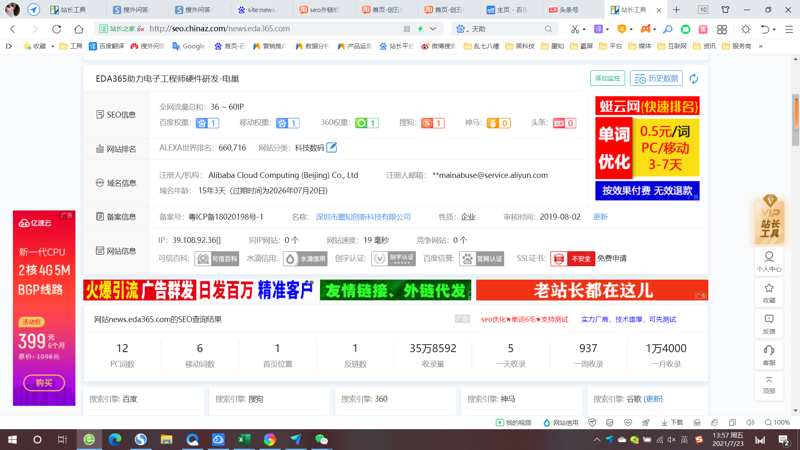800x450 pixels.
Task: Click the SSL 不安全 badge
Action: coord(572,259)
